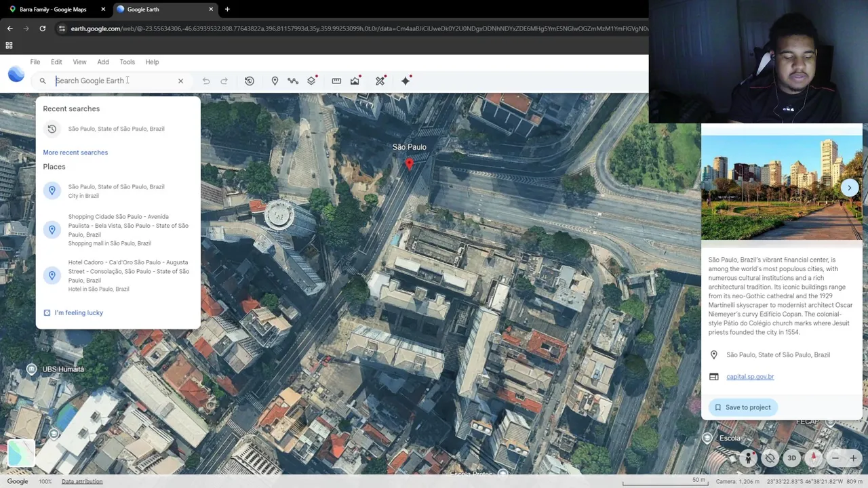Click I'm feeling lucky

[73, 312]
